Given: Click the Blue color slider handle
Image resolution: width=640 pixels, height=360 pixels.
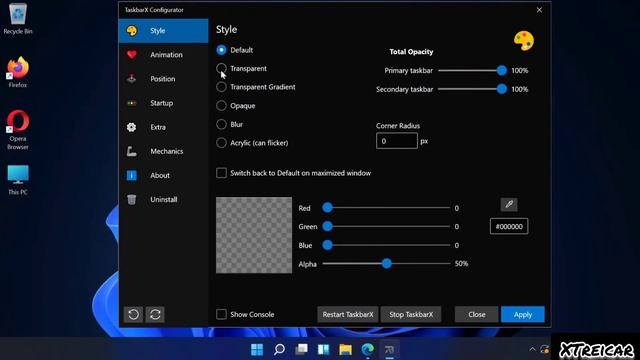Looking at the screenshot, I should (x=327, y=245).
